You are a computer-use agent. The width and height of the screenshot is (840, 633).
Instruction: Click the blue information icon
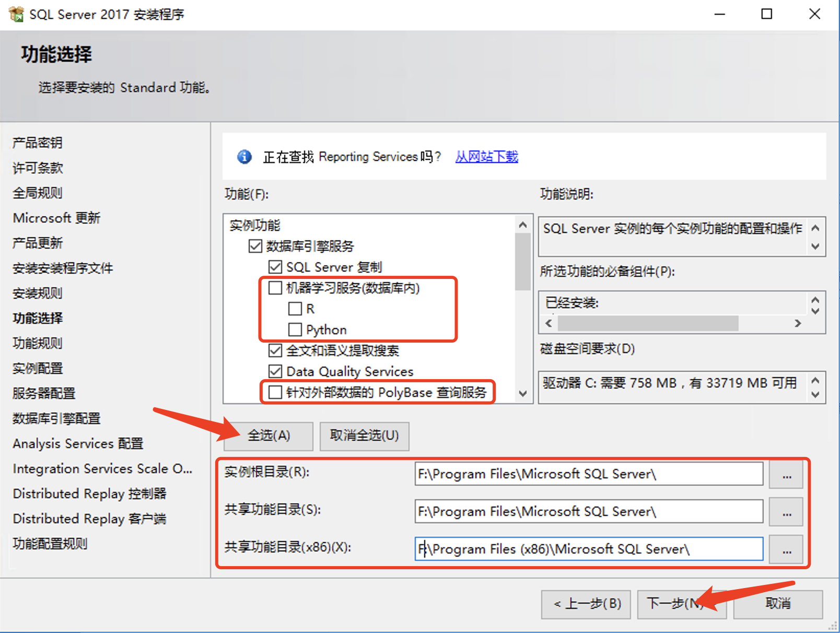pos(244,157)
